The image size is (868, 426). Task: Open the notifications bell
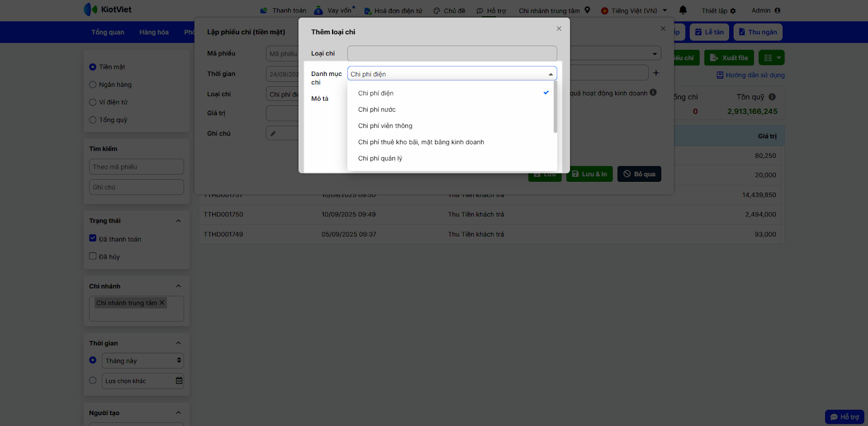(x=683, y=10)
